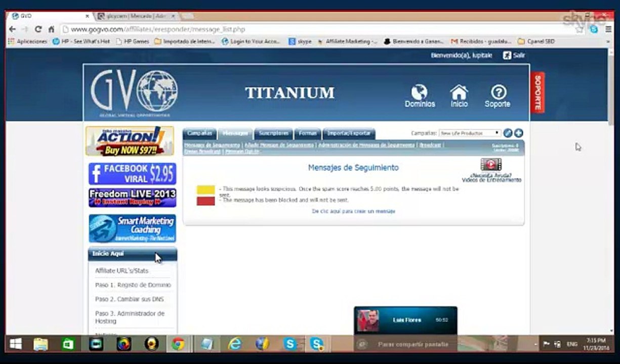The width and height of the screenshot is (620, 364).
Task: Open Mensajes de Seguimiento submenu link
Action: coord(212,145)
